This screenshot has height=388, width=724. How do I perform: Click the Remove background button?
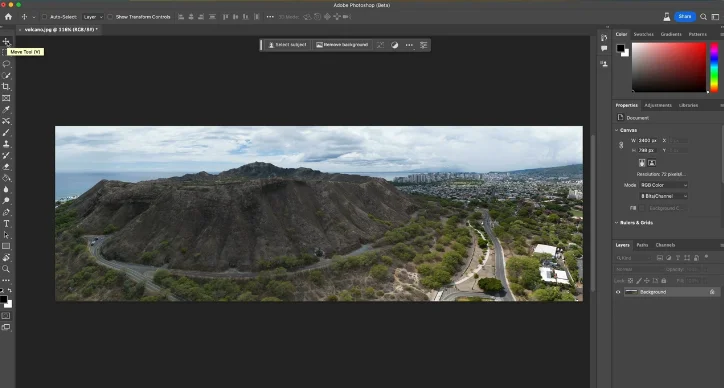(342, 45)
